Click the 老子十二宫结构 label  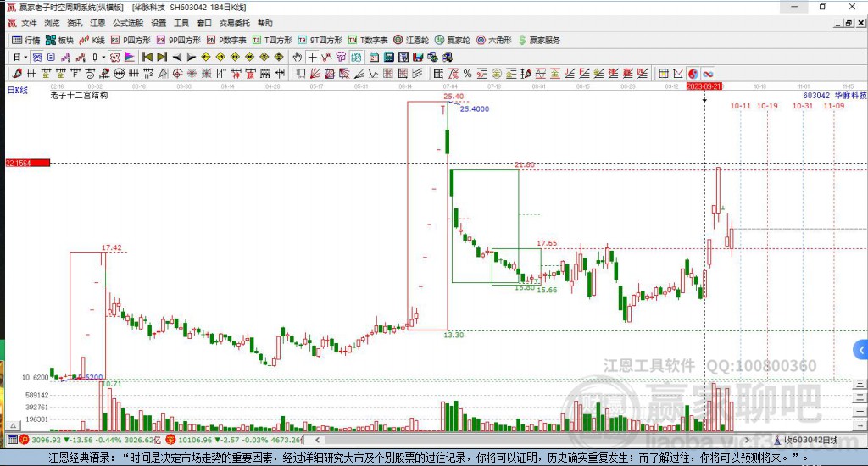click(x=79, y=95)
